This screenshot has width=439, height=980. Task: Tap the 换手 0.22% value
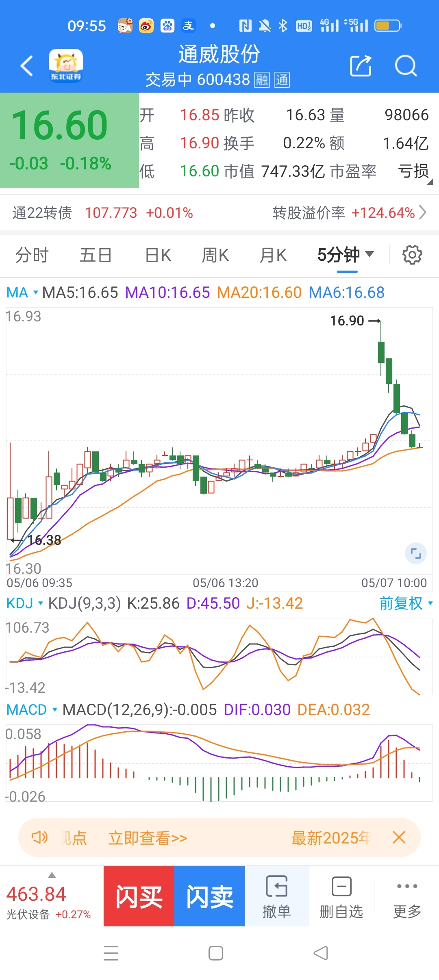304,143
